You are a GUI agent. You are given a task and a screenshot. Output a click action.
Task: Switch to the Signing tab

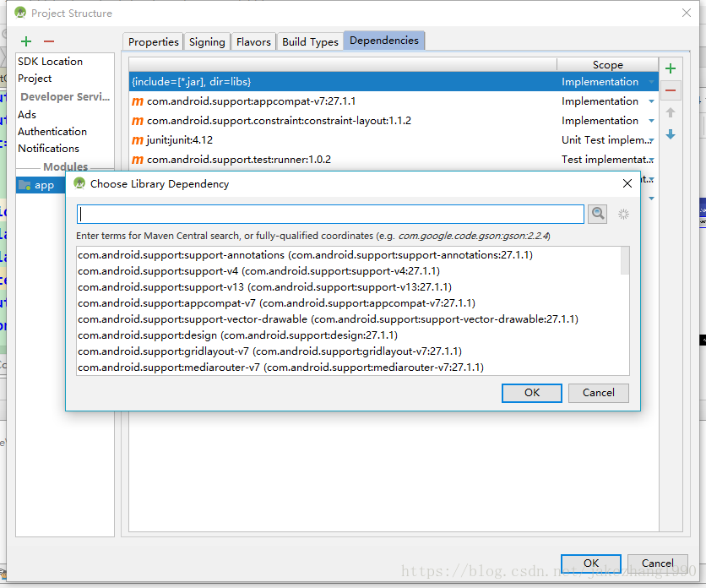(x=207, y=42)
